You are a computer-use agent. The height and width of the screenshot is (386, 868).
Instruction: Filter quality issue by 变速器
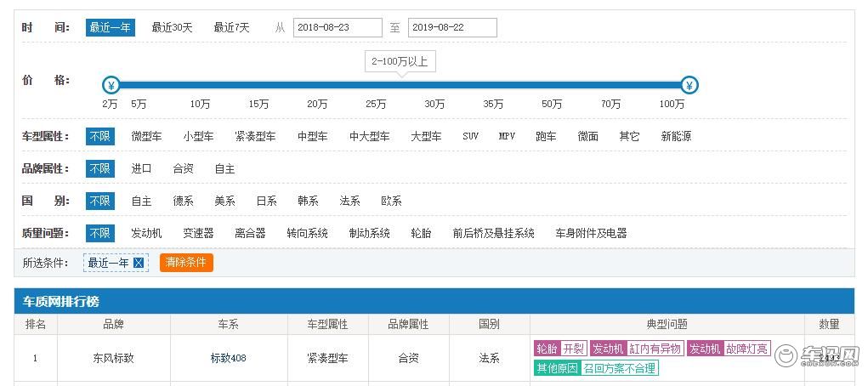(198, 233)
